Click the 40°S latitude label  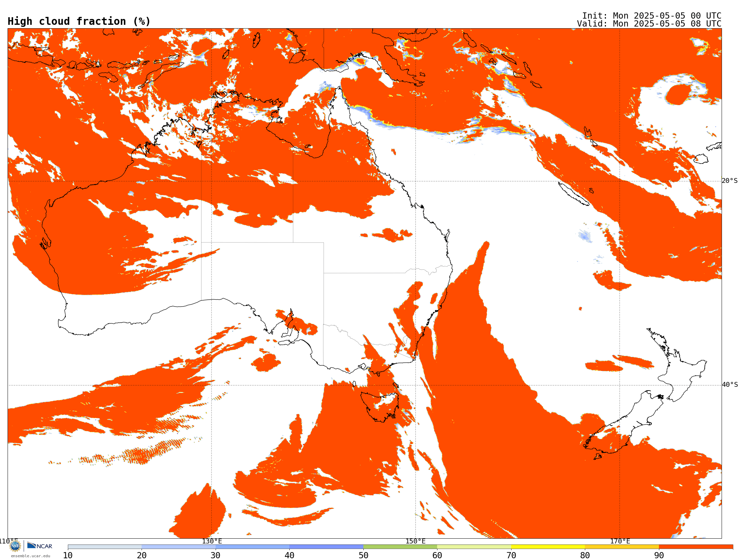[730, 385]
